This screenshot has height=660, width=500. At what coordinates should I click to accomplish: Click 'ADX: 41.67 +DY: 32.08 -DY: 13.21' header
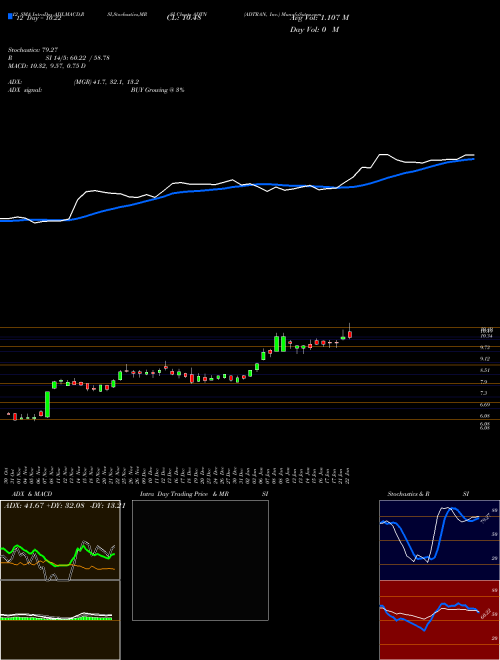[65, 506]
